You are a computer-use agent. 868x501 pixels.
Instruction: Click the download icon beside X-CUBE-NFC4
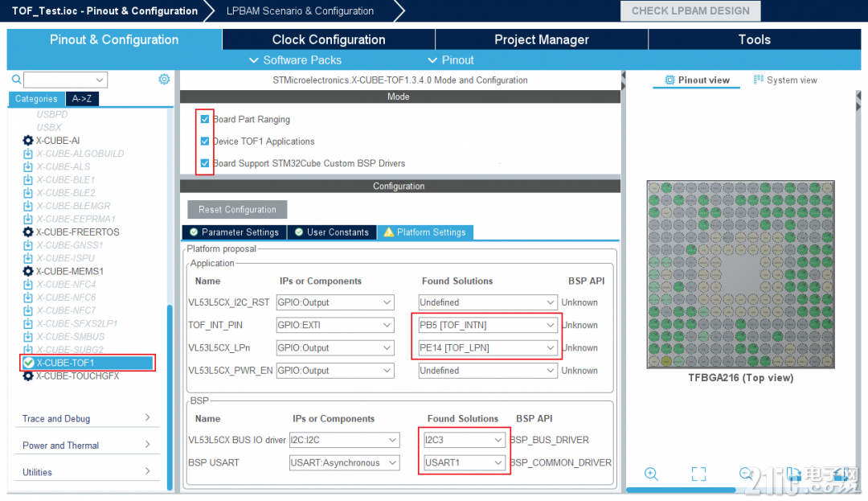tap(27, 285)
